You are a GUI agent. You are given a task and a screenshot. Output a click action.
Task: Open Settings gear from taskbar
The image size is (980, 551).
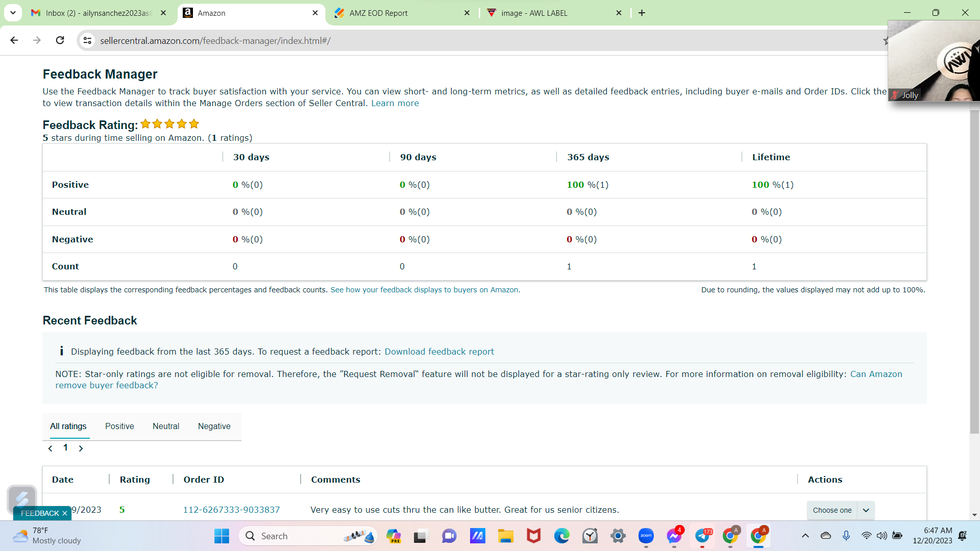[x=618, y=536]
